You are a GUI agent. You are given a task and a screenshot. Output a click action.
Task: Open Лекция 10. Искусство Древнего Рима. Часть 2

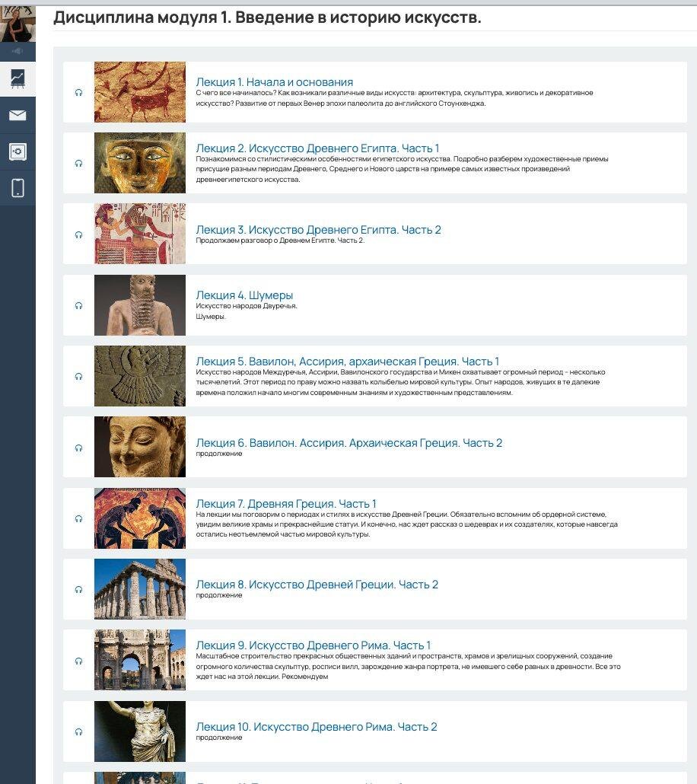317,726
